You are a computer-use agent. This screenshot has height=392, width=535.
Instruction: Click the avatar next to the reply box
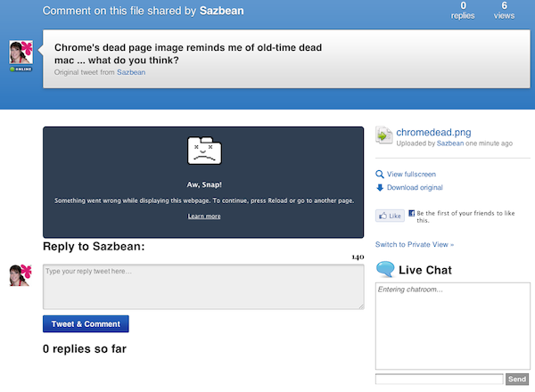tap(21, 275)
